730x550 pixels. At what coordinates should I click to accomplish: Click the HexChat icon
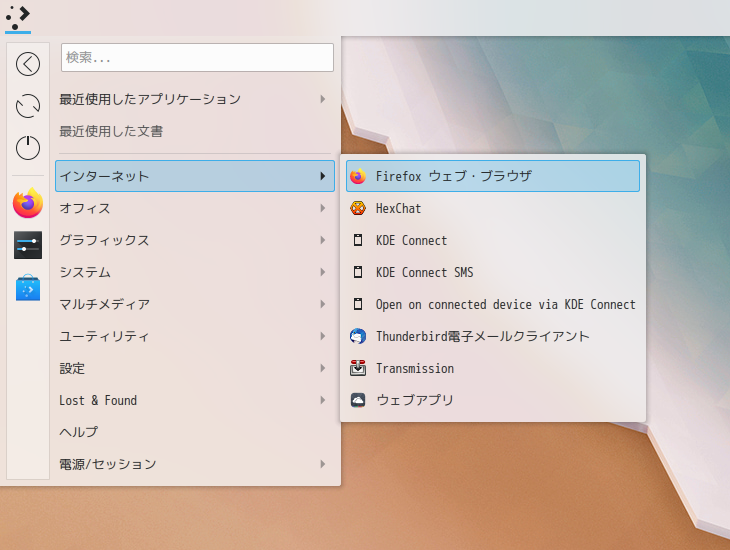coord(358,208)
